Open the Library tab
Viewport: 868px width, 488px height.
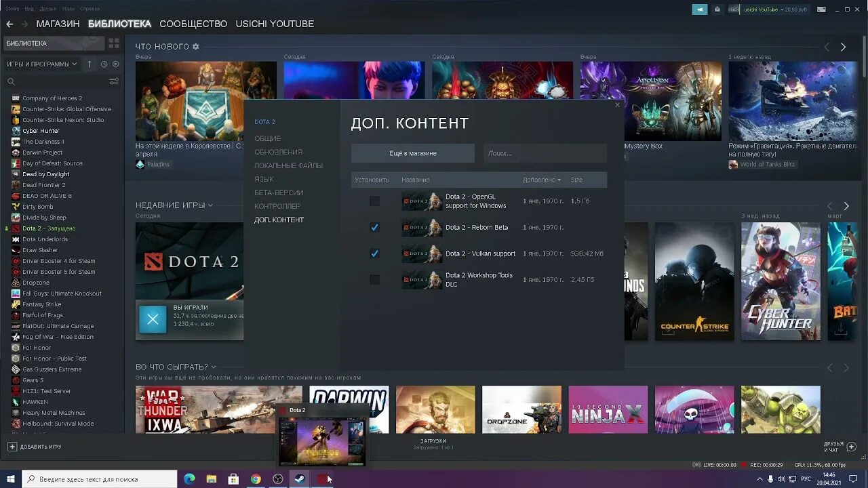tap(119, 24)
